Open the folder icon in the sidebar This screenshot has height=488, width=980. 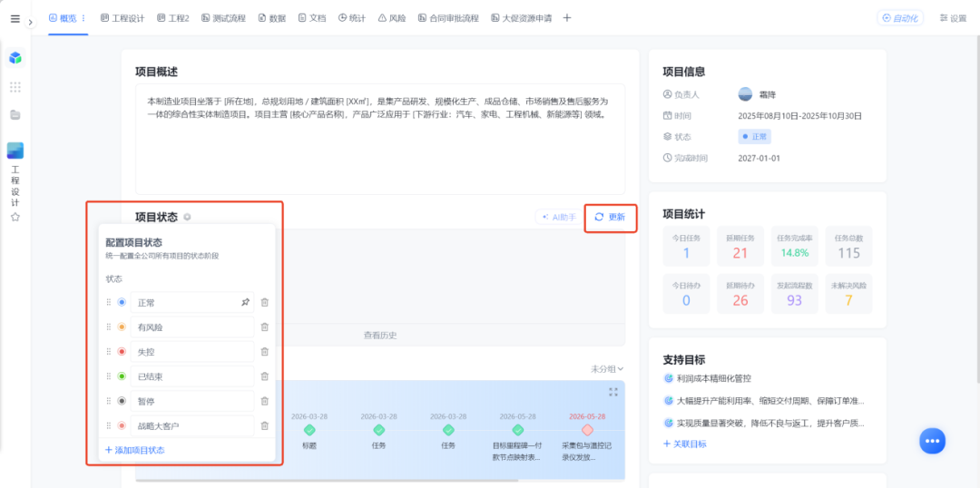click(15, 114)
